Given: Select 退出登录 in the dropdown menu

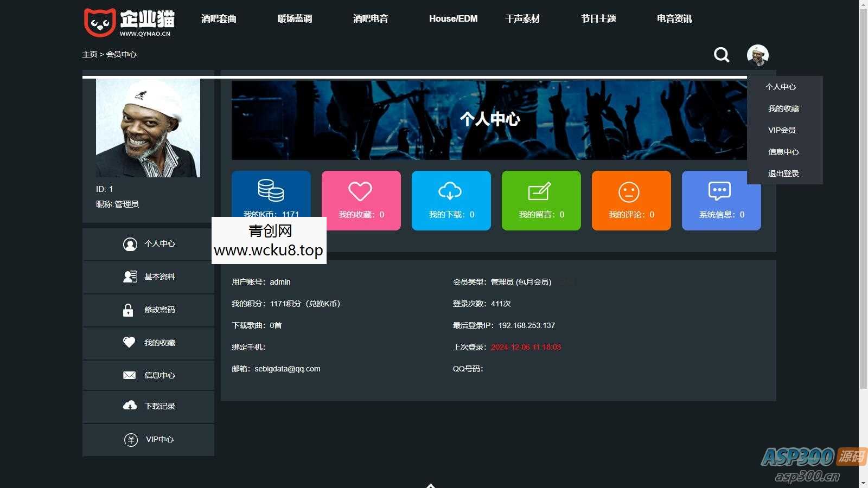Looking at the screenshot, I should tap(783, 173).
